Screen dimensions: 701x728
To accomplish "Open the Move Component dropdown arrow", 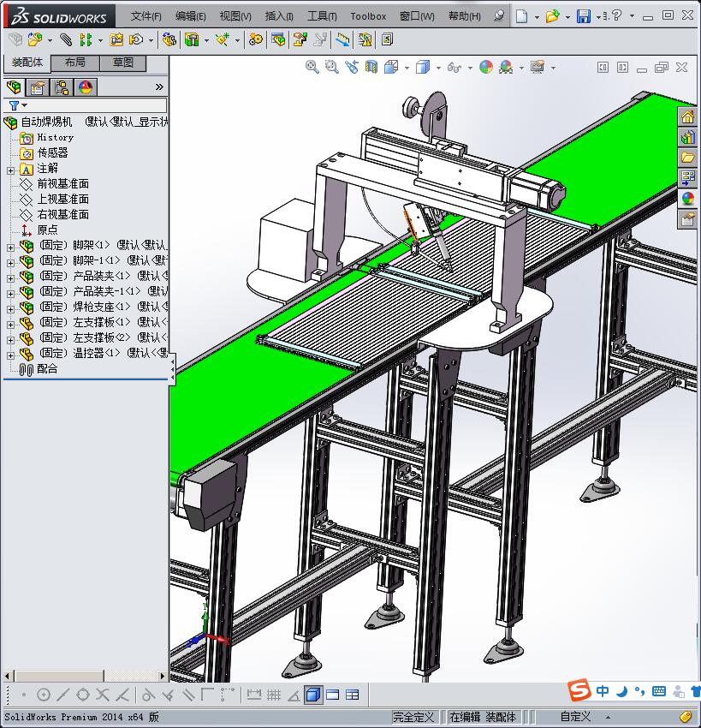I will (x=151, y=40).
